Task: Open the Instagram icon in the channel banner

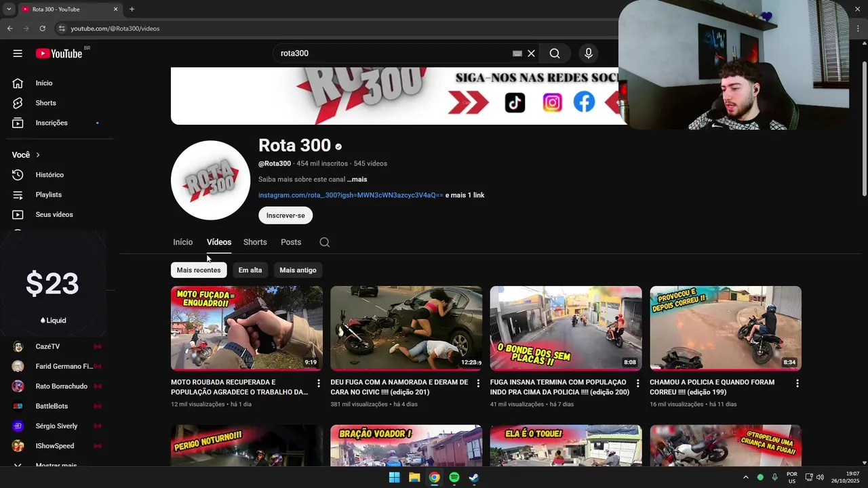Action: click(552, 102)
